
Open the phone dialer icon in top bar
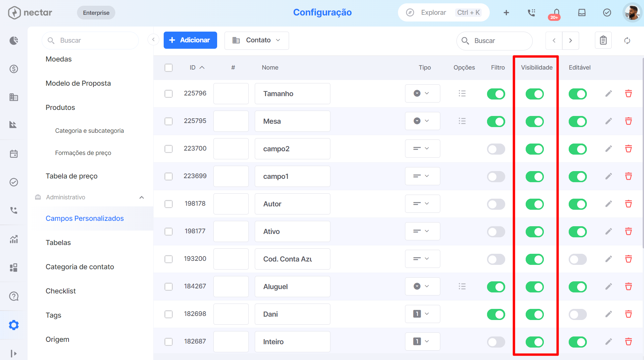coord(531,12)
